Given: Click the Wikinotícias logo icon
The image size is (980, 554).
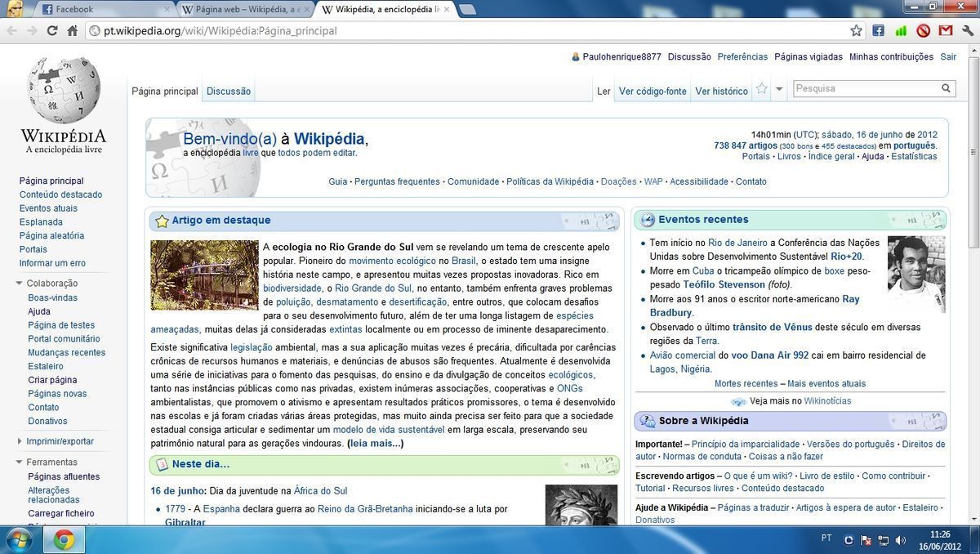Looking at the screenshot, I should [x=738, y=401].
